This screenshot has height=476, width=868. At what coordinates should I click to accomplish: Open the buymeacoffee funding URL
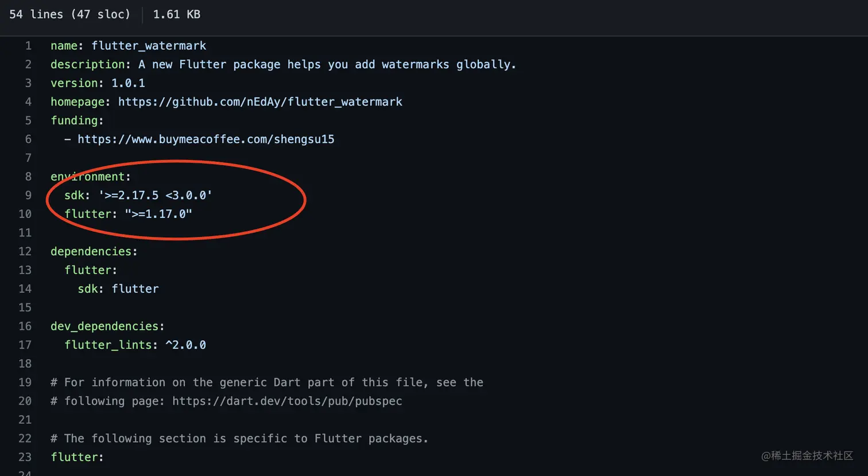(x=206, y=139)
